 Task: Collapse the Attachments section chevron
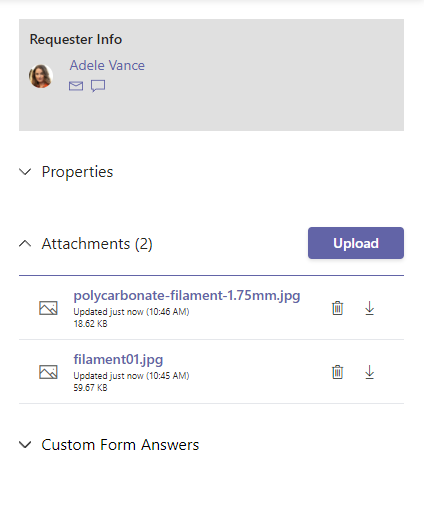25,244
